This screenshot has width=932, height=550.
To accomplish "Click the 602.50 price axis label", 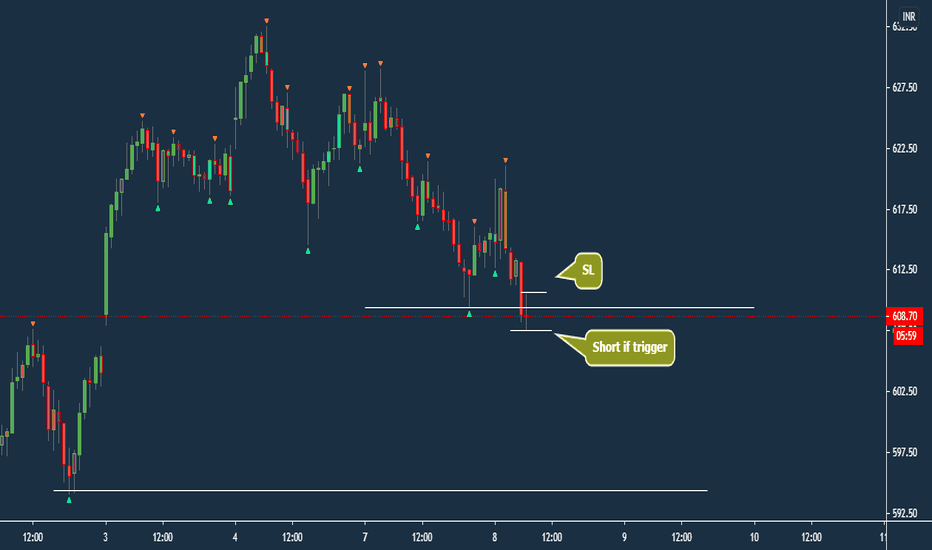I will pyautogui.click(x=904, y=391).
